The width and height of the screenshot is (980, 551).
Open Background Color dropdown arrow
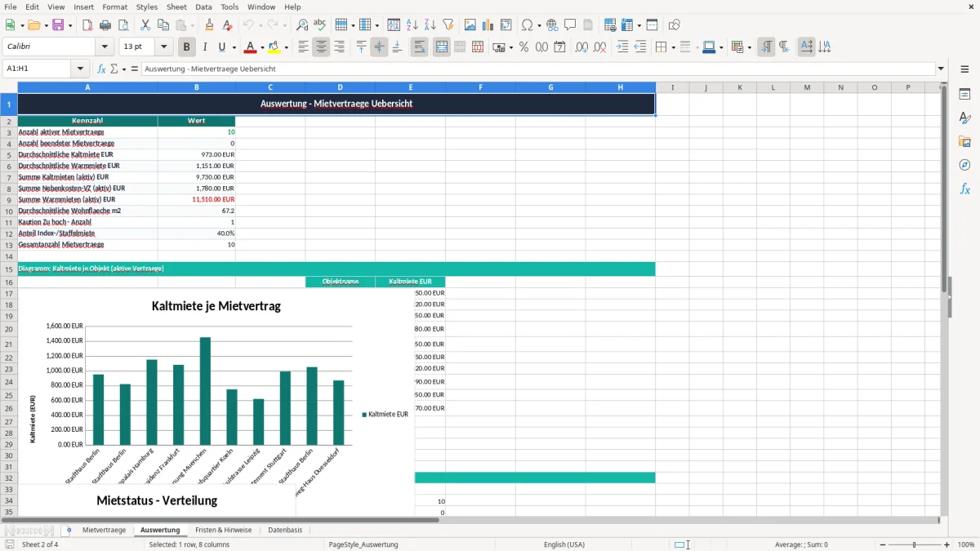click(x=286, y=47)
